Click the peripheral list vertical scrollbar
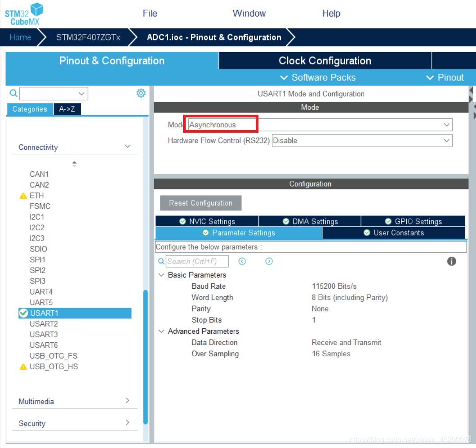The width and height of the screenshot is (476, 448). (x=146, y=357)
